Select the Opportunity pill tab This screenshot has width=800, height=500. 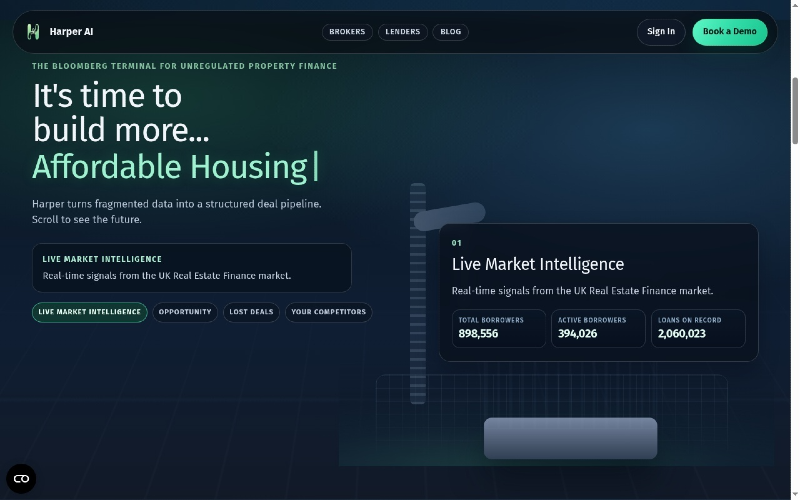click(185, 312)
